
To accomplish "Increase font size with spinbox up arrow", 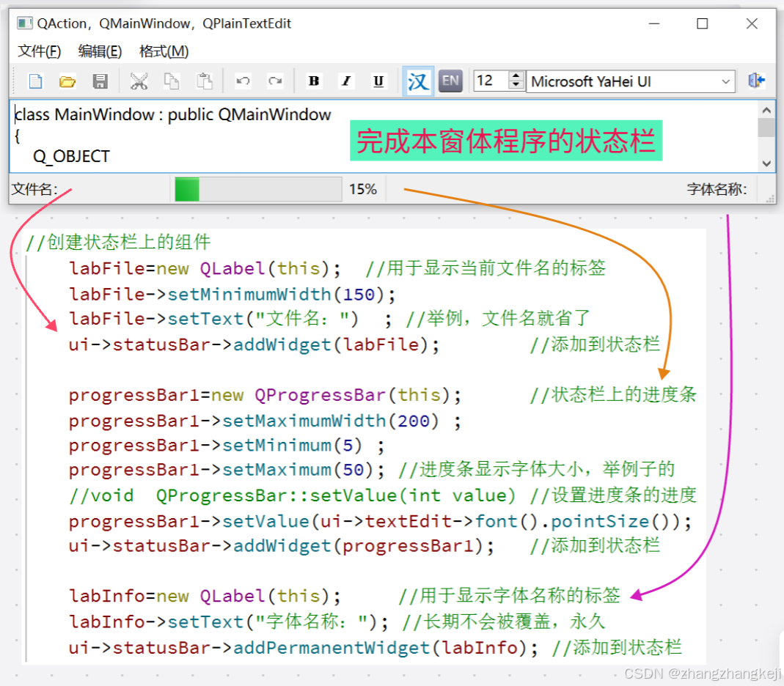I will [516, 75].
